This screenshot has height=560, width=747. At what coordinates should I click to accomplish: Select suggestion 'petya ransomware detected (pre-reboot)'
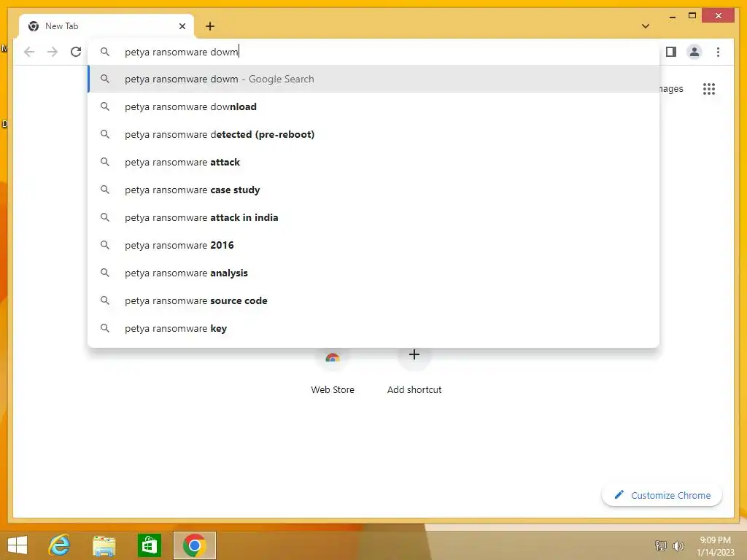(x=373, y=134)
